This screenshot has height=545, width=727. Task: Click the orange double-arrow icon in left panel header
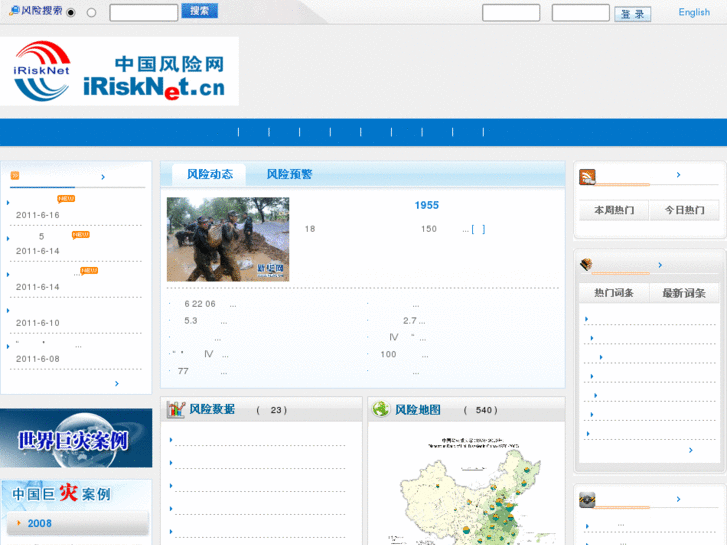click(x=15, y=175)
